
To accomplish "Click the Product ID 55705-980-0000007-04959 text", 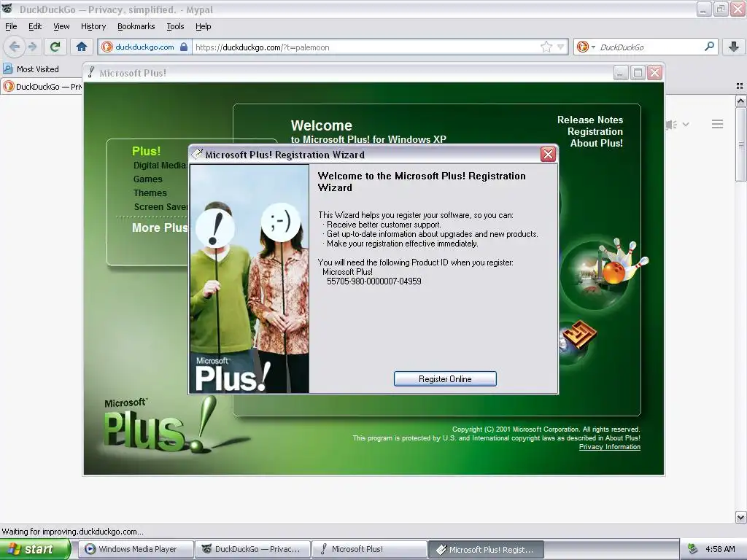I will [x=374, y=281].
